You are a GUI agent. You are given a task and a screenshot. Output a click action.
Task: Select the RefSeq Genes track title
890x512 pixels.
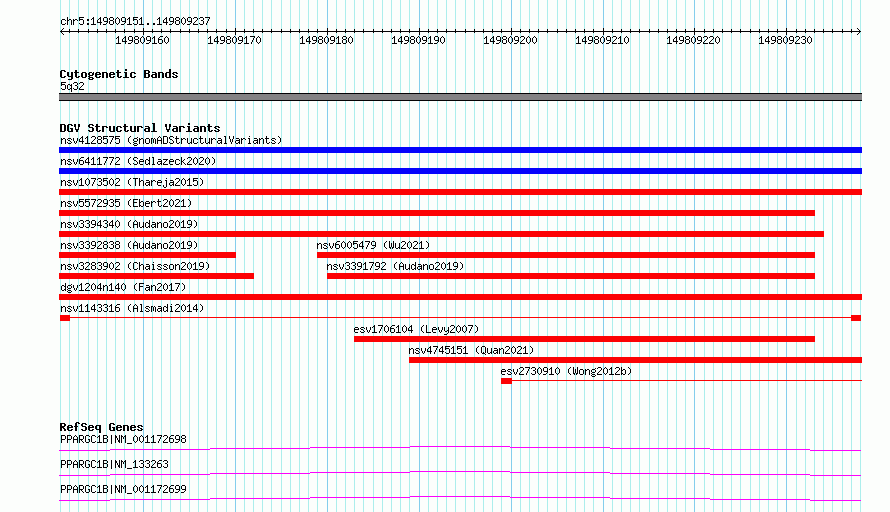101,427
